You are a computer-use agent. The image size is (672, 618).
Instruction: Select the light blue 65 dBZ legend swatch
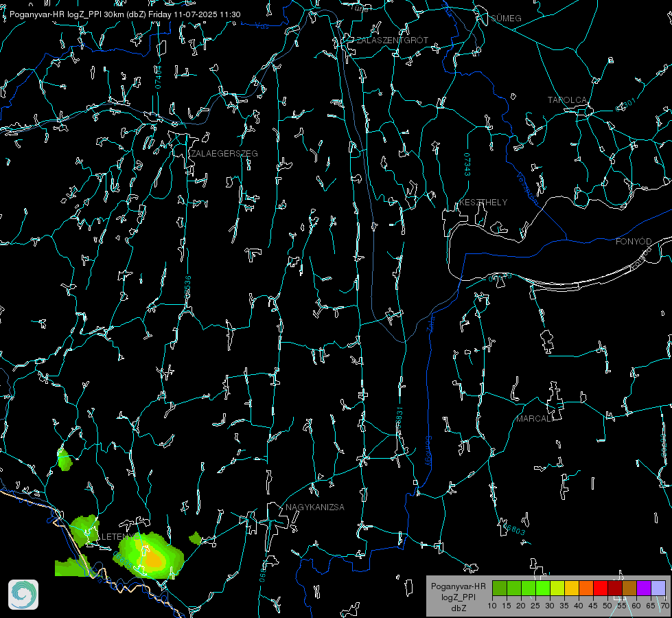[658, 588]
